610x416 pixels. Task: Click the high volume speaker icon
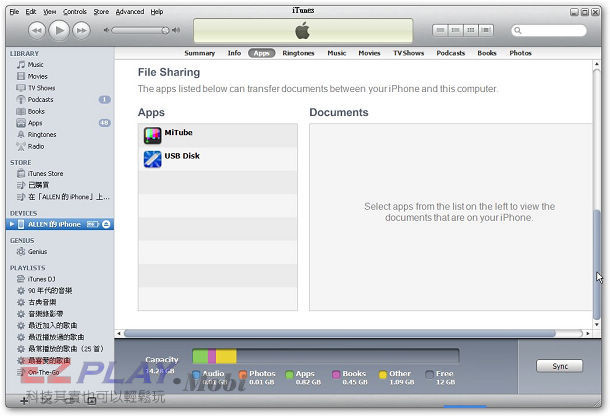176,30
